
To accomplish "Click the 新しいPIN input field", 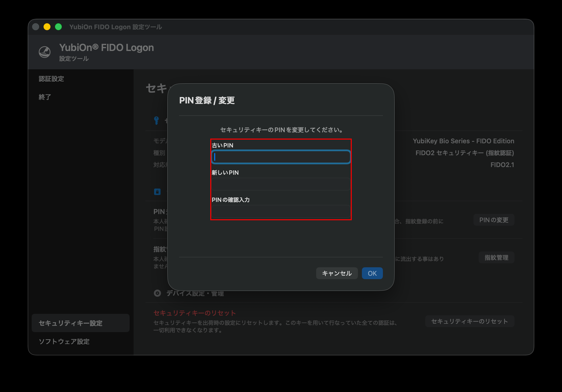I will coord(281,184).
